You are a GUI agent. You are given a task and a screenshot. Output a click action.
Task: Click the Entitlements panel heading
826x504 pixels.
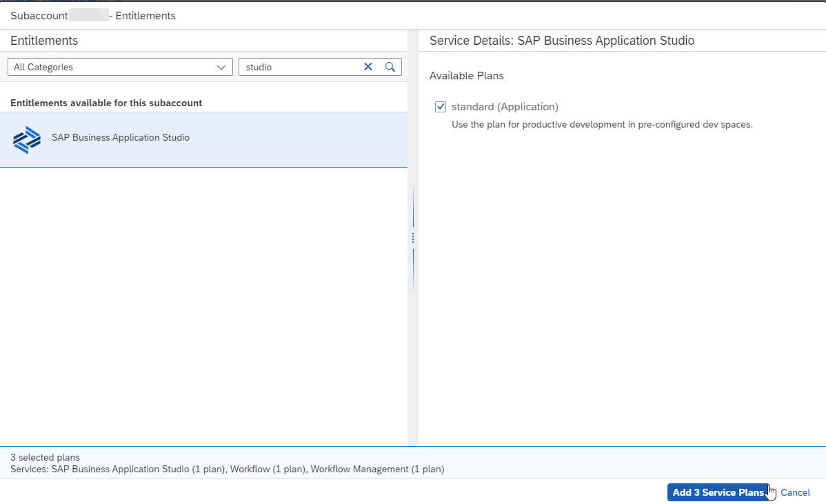tap(44, 41)
